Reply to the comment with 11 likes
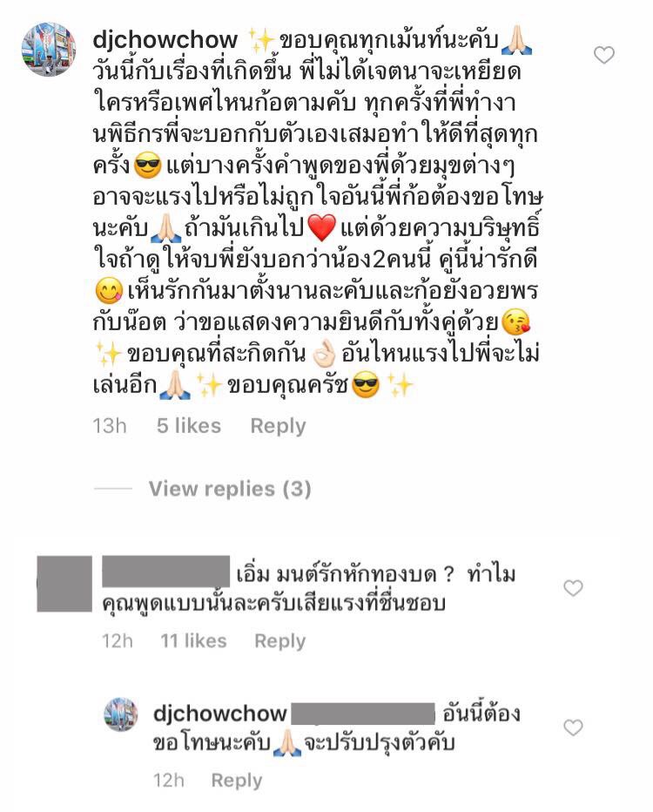The width and height of the screenshot is (653, 812). click(280, 641)
